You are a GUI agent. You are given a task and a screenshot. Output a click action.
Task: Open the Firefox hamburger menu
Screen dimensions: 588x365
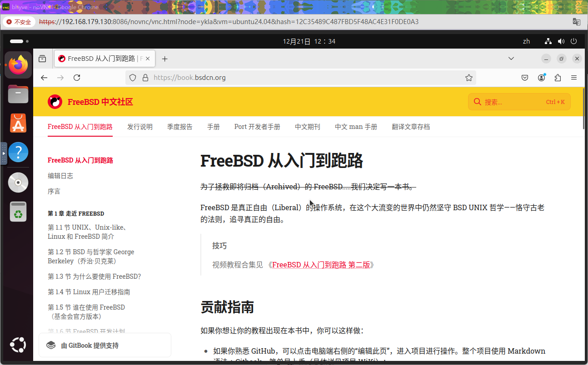click(x=574, y=78)
